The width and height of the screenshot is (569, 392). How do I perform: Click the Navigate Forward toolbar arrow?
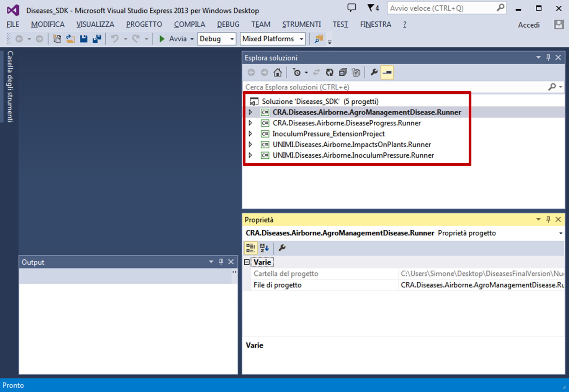coord(39,39)
